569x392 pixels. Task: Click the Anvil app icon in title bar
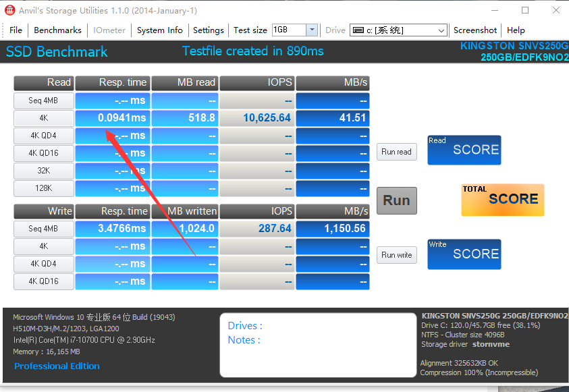pyautogui.click(x=9, y=10)
